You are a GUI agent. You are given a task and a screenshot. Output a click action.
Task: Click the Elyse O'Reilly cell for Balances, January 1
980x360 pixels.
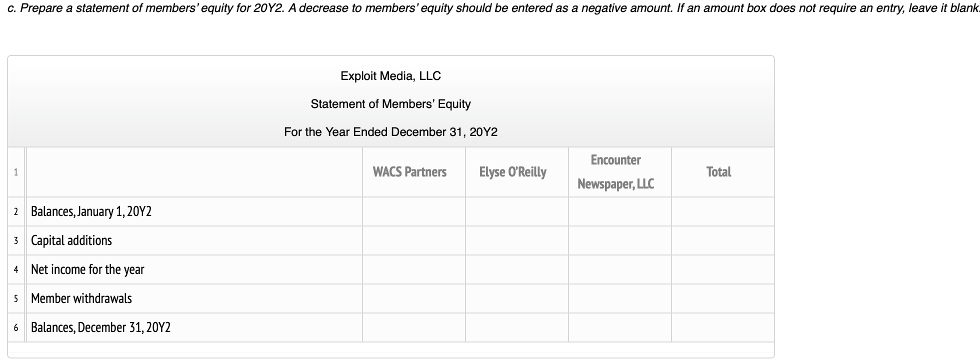coord(517,211)
